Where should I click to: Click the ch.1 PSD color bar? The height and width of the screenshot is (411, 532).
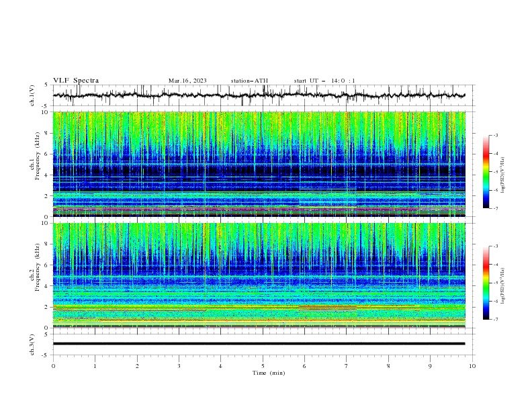(x=486, y=172)
